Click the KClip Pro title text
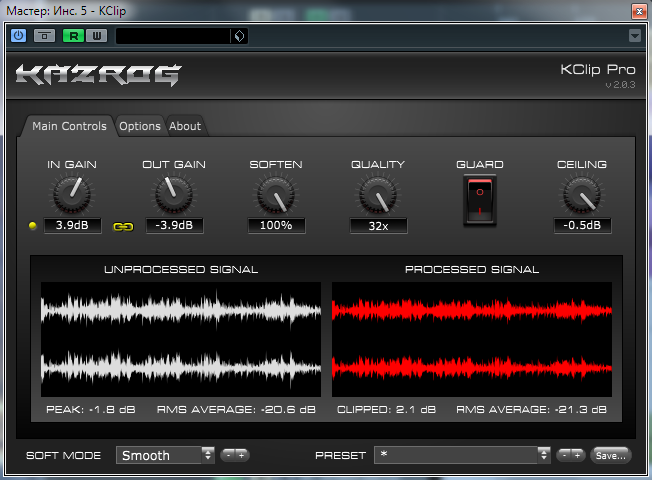 point(598,69)
